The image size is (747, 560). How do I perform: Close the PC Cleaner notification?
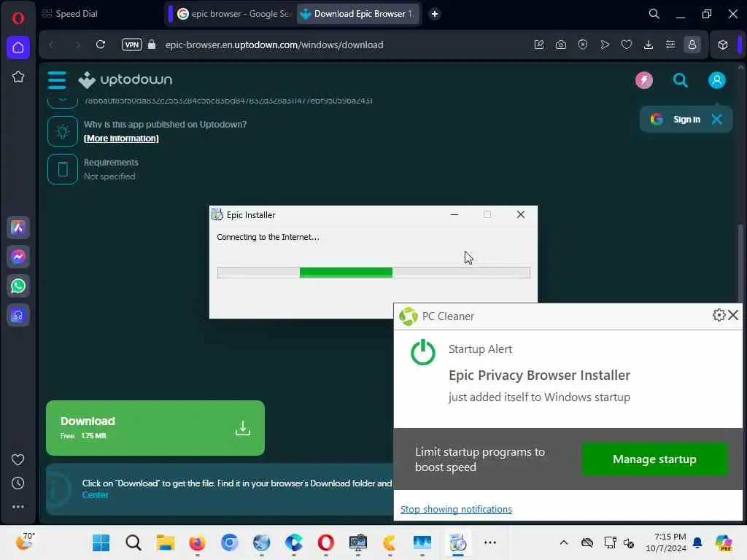(x=733, y=315)
